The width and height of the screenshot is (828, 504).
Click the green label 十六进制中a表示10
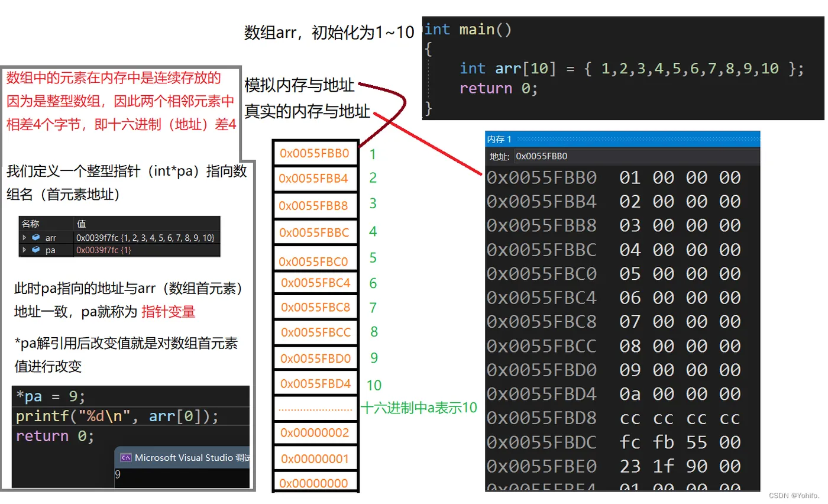tap(419, 408)
